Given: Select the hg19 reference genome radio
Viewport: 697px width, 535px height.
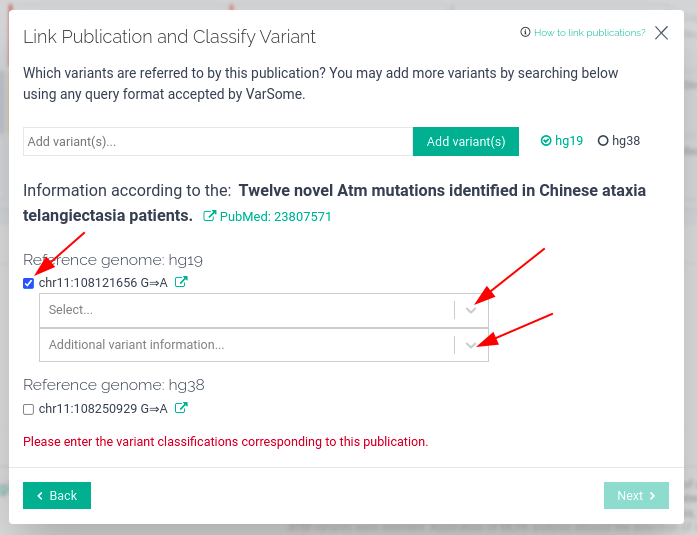Looking at the screenshot, I should point(546,141).
